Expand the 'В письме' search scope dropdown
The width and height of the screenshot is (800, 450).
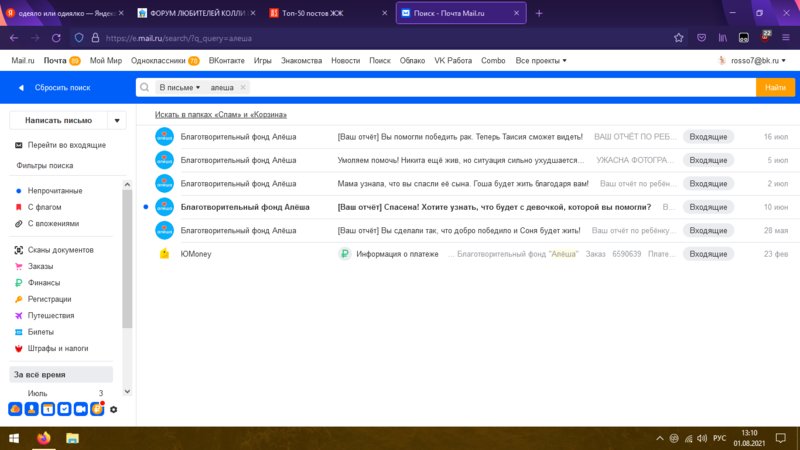click(180, 87)
